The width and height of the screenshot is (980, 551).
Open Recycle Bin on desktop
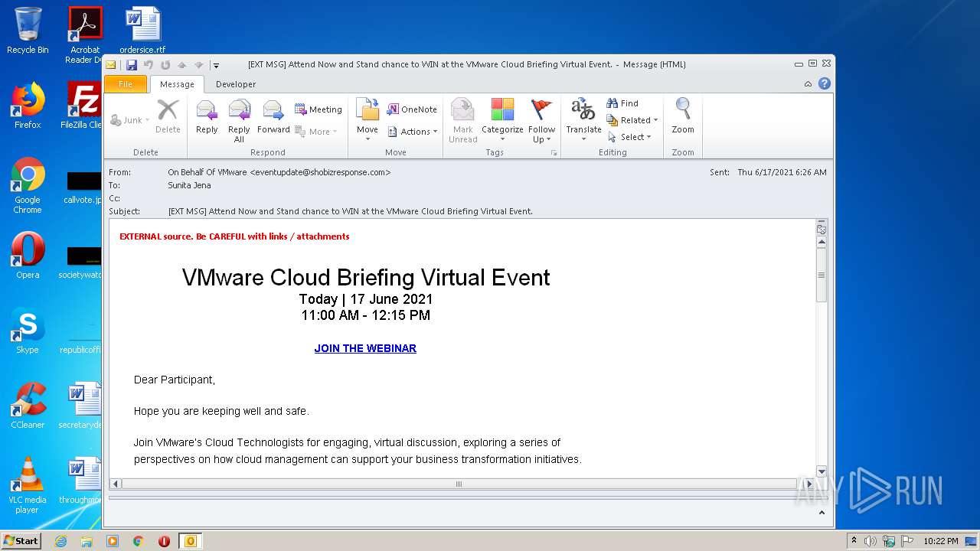point(28,31)
